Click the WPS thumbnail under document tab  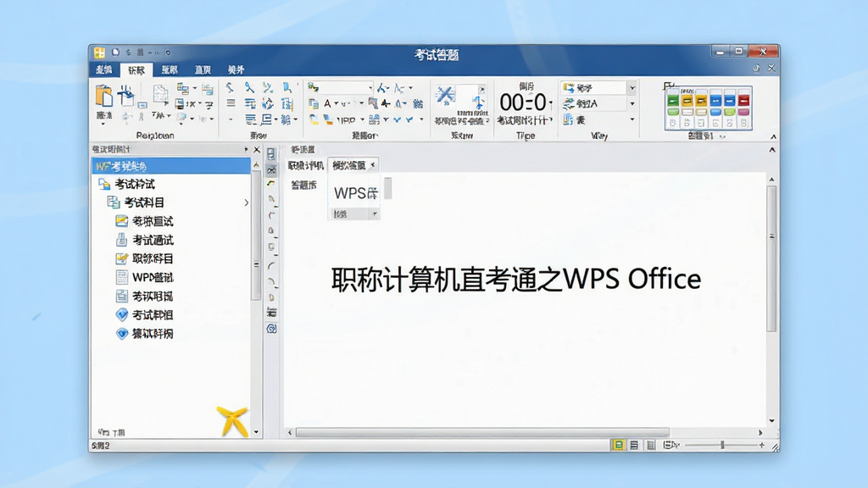point(356,193)
